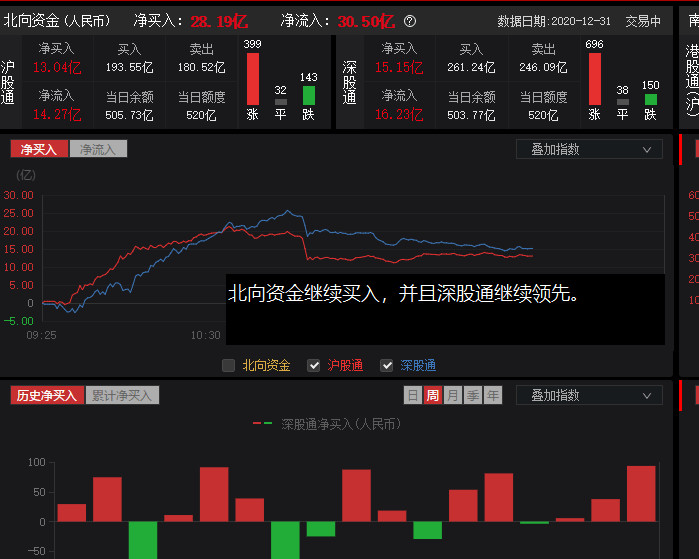Screen dimensions: 699x559
Task: Open the 叠加指数 dropdown above intraday chart
Action: point(589,149)
